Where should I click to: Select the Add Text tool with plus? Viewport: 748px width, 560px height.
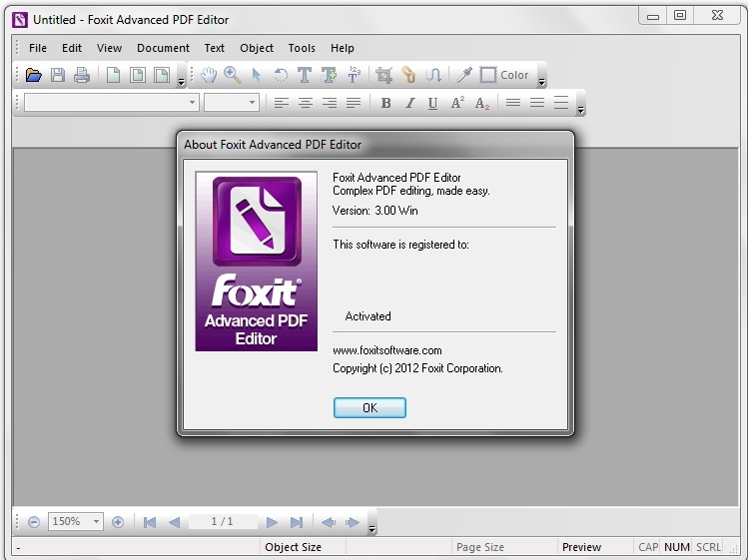pos(329,75)
